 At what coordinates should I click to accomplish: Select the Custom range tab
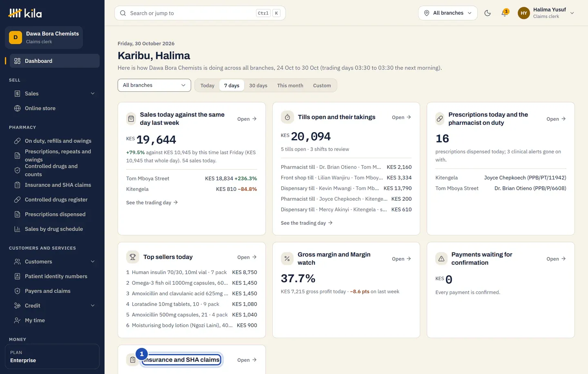322,85
